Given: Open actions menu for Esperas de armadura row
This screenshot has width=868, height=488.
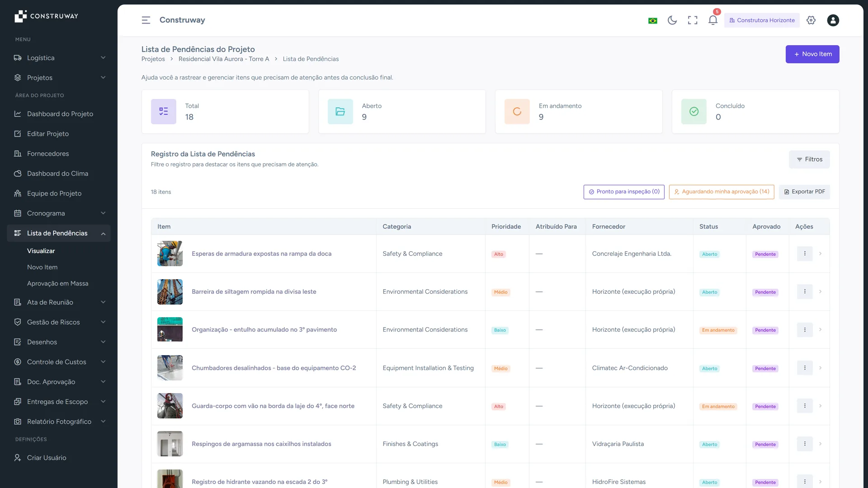Looking at the screenshot, I should 805,253.
